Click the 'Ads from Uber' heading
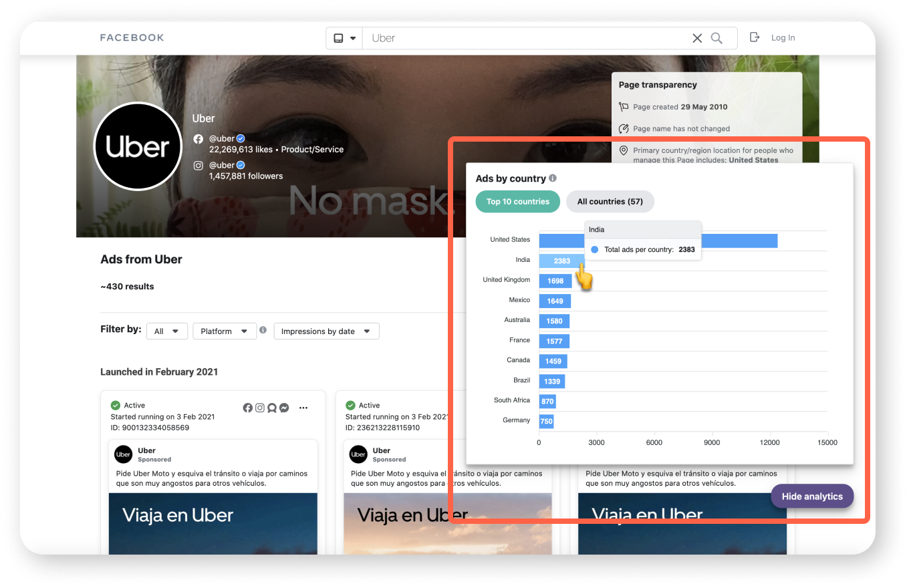Image resolution: width=909 pixels, height=588 pixels. pos(141,259)
